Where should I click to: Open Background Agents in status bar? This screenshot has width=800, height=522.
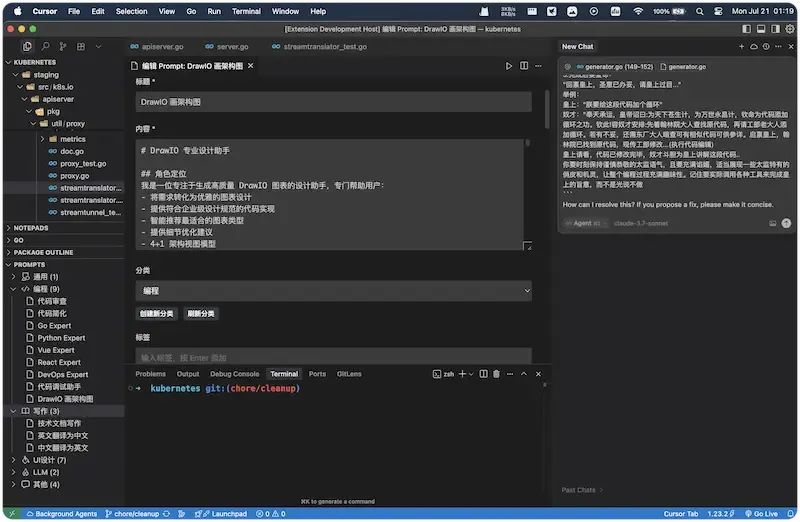61,514
